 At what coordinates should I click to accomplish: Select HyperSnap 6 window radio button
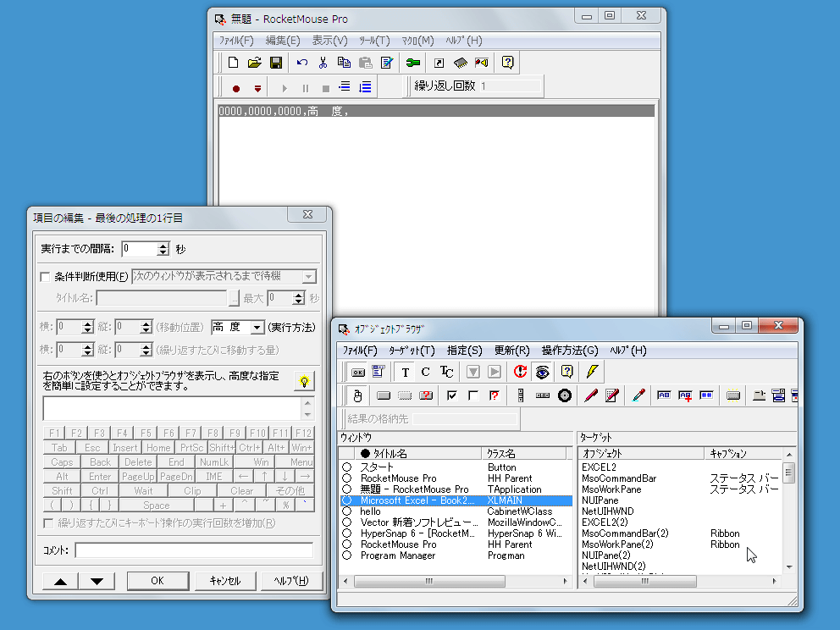pos(347,533)
